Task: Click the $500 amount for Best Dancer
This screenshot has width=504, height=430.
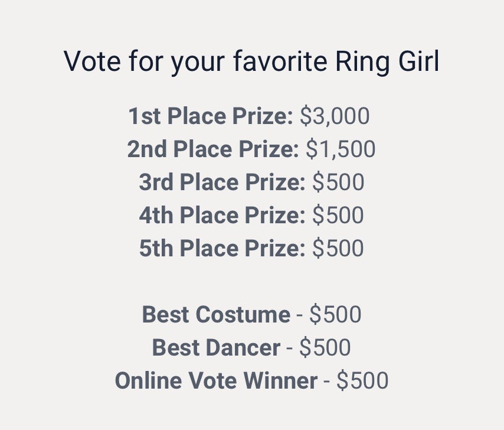Action: tap(325, 348)
